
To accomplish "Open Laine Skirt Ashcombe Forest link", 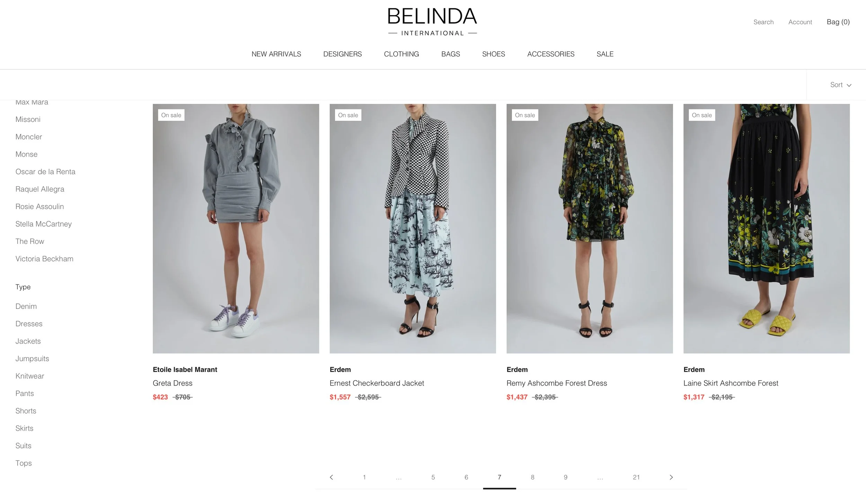I will [x=731, y=383].
